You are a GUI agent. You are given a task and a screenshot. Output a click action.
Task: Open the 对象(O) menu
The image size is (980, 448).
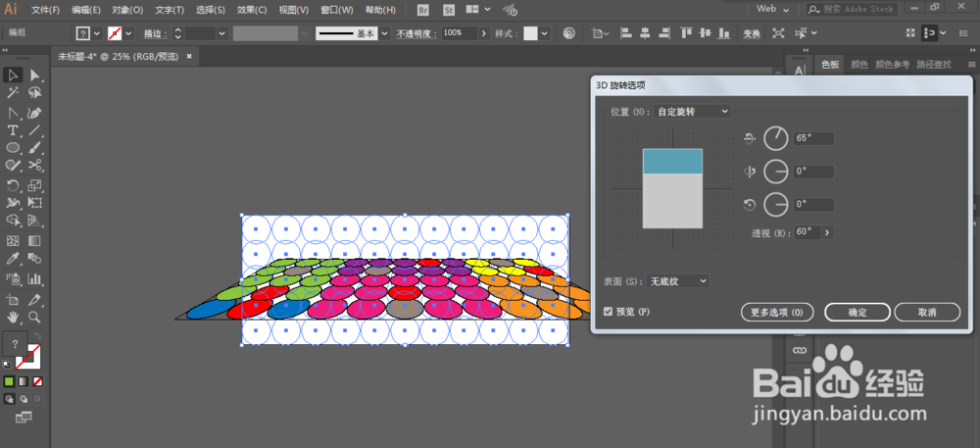coord(127,10)
